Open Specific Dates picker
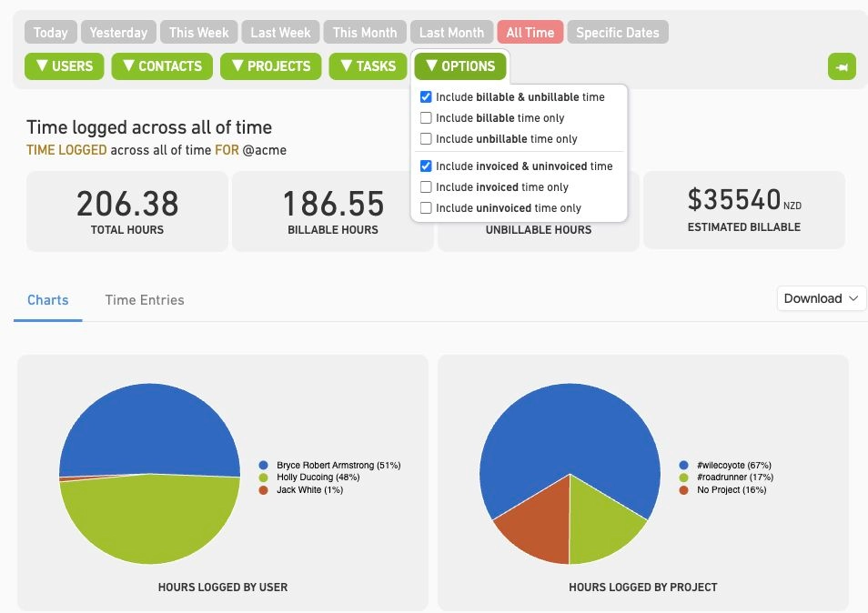Screen dimensions: 868x613 tap(617, 33)
